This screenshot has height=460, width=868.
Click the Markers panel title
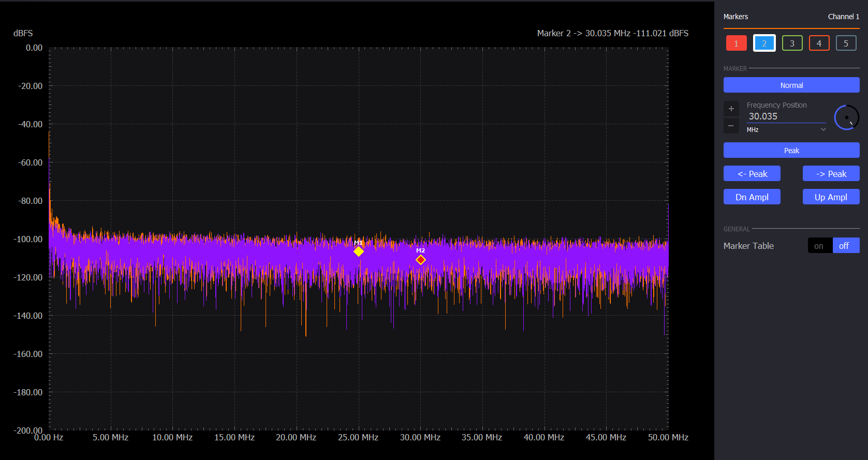735,17
